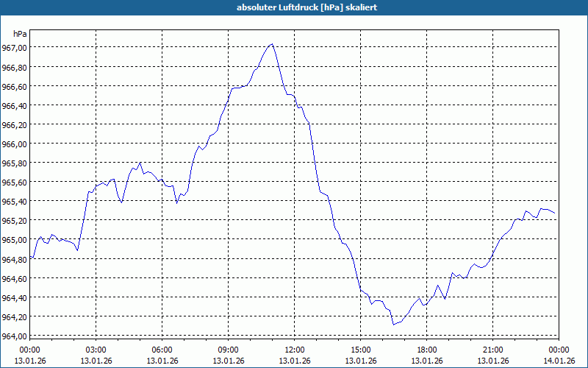588x368 pixels.
Task: Select the 966,20 y-axis value
Action: coord(15,124)
